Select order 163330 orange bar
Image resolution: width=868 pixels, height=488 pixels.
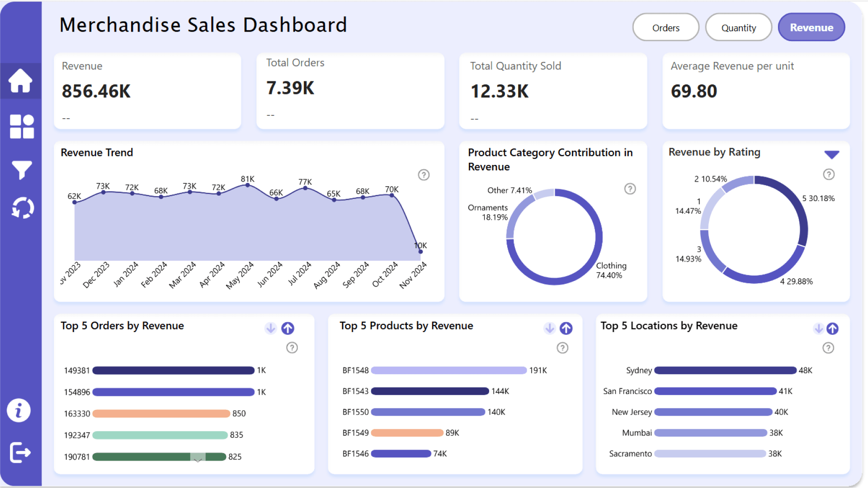click(161, 413)
